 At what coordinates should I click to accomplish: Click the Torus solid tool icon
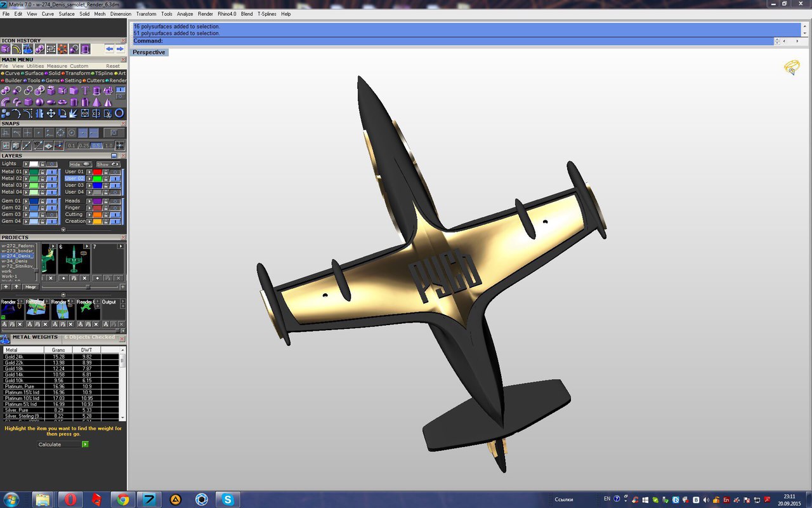pyautogui.click(x=62, y=102)
